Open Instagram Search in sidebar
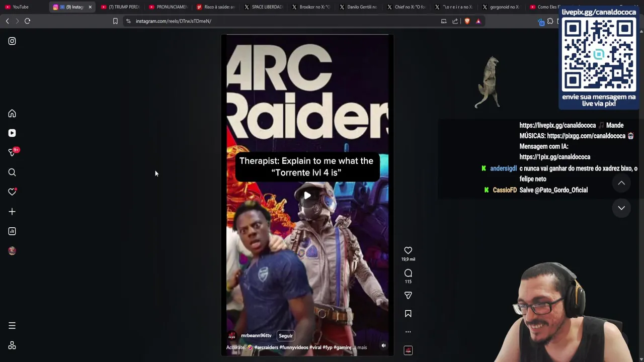The height and width of the screenshot is (362, 644). point(12,172)
